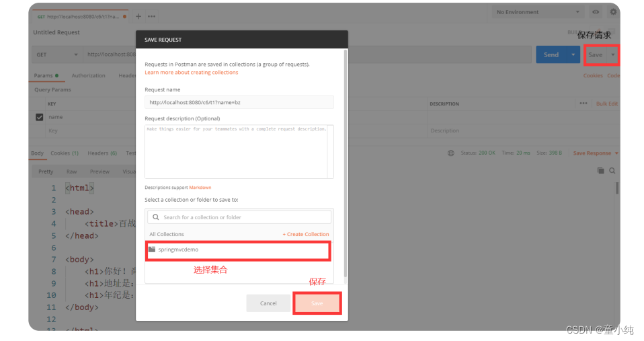Open the manage environments gear icon
Screen dimensions: 644x341
coord(613,12)
